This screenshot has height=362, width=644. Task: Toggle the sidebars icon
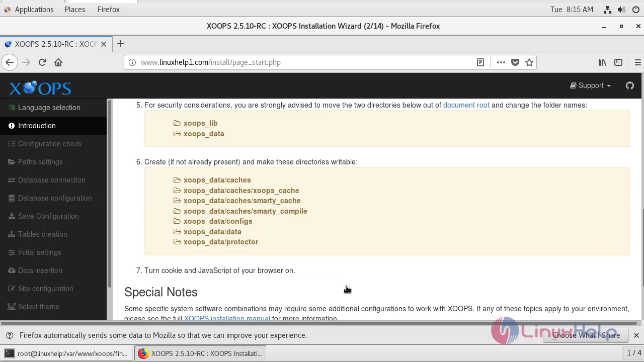pyautogui.click(x=618, y=62)
